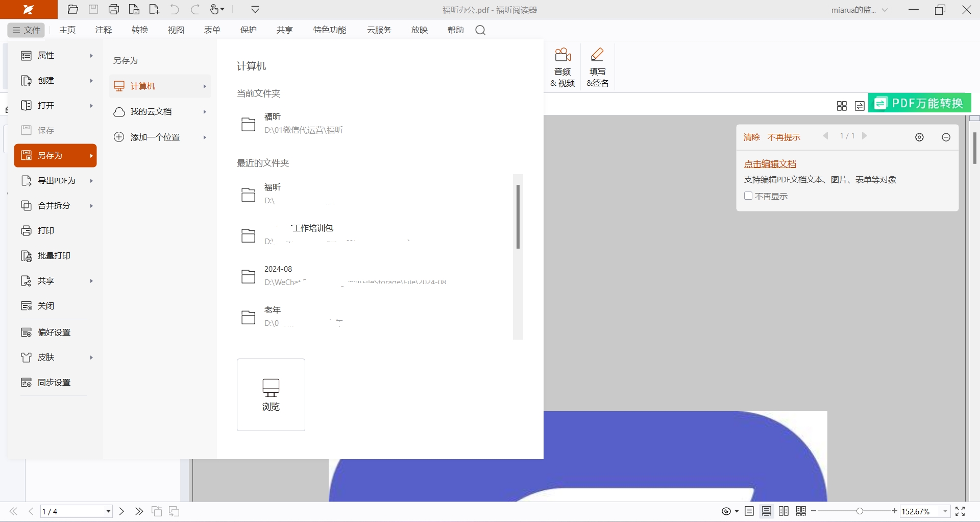
Task: Select 另存为 in file menu
Action: (56, 155)
